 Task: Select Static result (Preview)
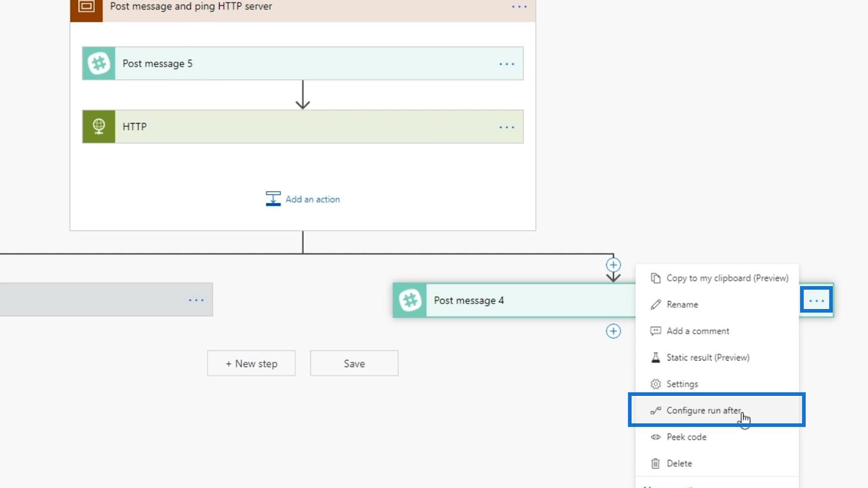pyautogui.click(x=717, y=357)
